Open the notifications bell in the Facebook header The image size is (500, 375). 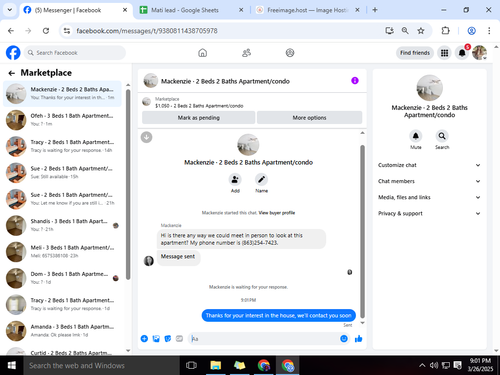(x=462, y=53)
